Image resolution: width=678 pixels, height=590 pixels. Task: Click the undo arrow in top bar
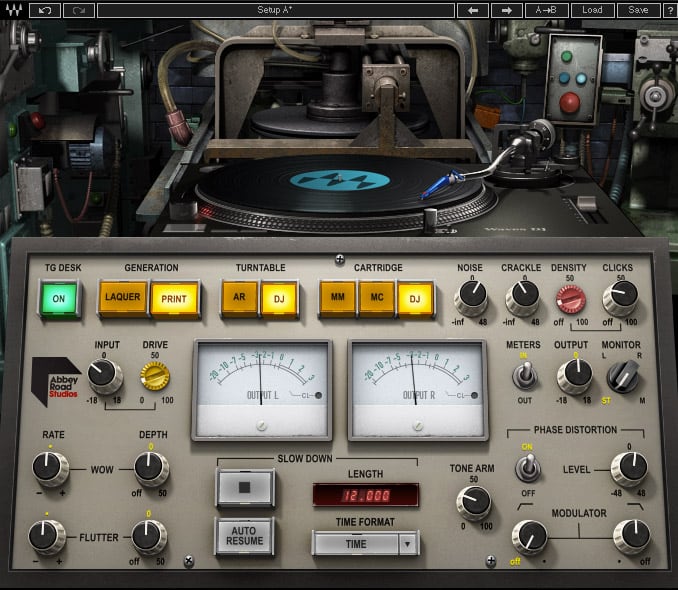coord(45,10)
